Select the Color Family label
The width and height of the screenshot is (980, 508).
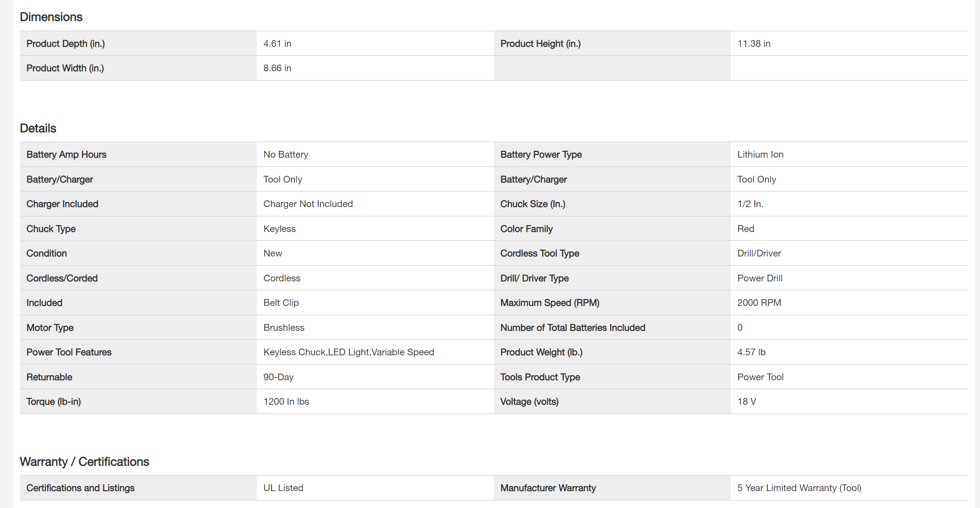[x=526, y=229]
